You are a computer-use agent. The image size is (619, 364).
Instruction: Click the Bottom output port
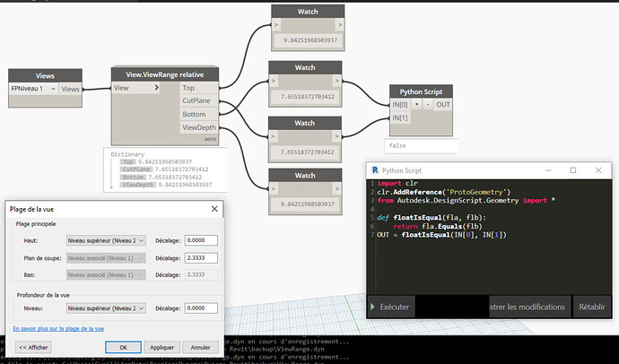(x=198, y=115)
